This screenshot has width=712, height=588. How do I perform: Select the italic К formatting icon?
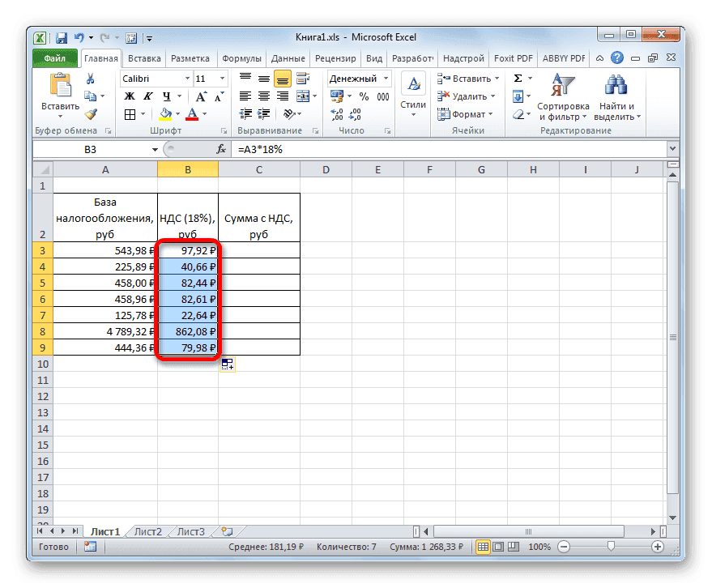pyautogui.click(x=148, y=95)
